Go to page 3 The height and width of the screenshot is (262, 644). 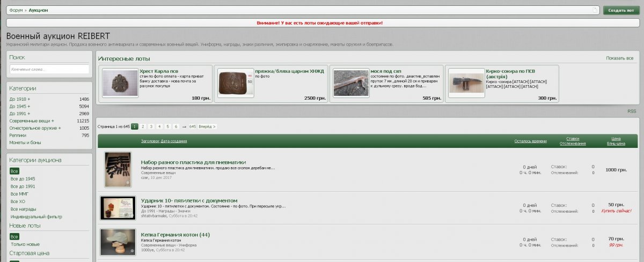click(x=152, y=126)
